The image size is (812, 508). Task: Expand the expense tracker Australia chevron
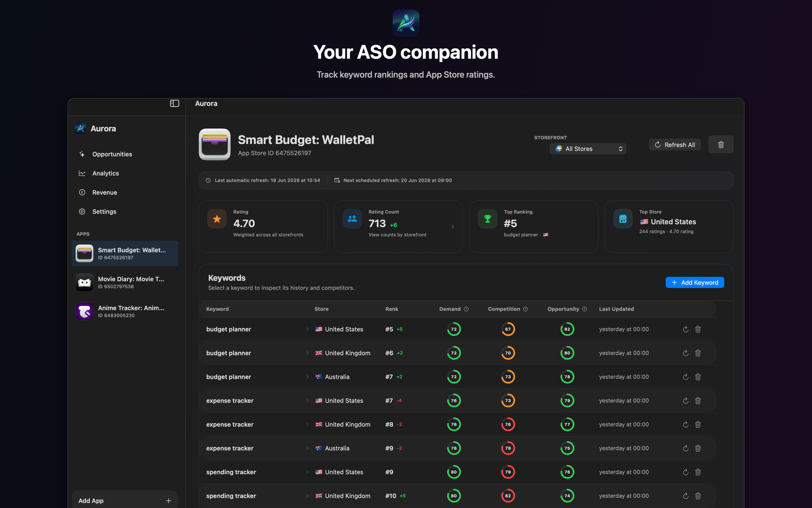point(307,448)
